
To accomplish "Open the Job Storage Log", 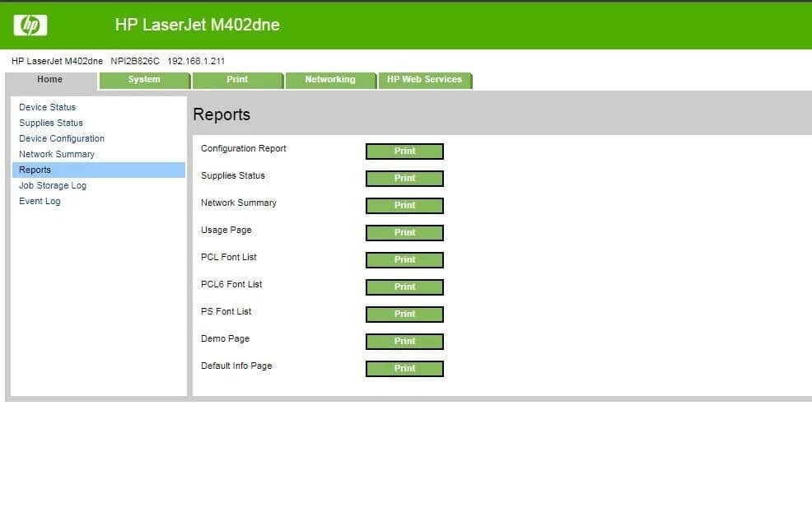I will click(53, 185).
